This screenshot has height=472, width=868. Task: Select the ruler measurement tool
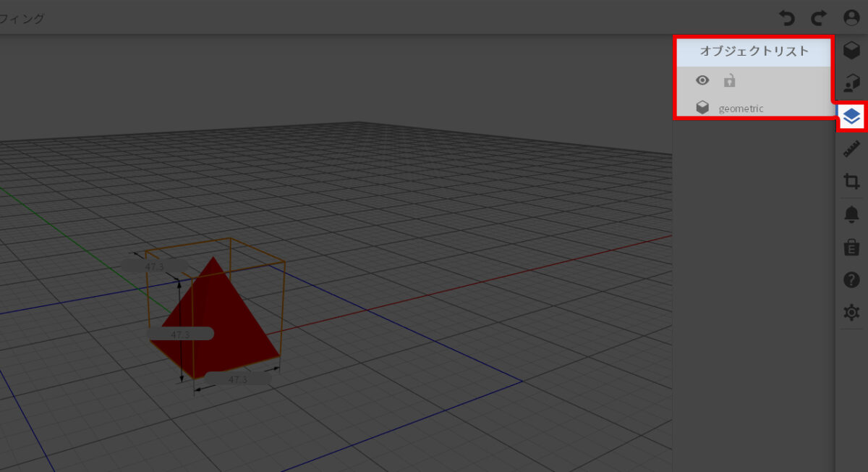click(851, 149)
